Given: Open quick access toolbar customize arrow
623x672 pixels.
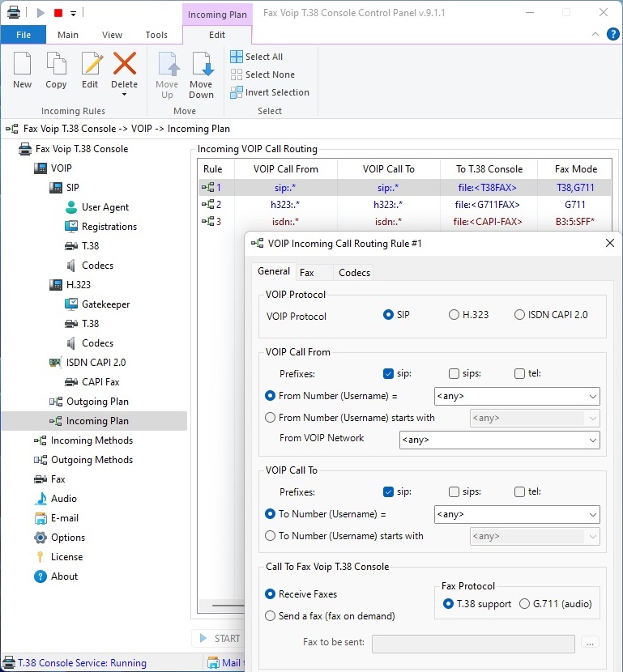Looking at the screenshot, I should click(x=74, y=14).
